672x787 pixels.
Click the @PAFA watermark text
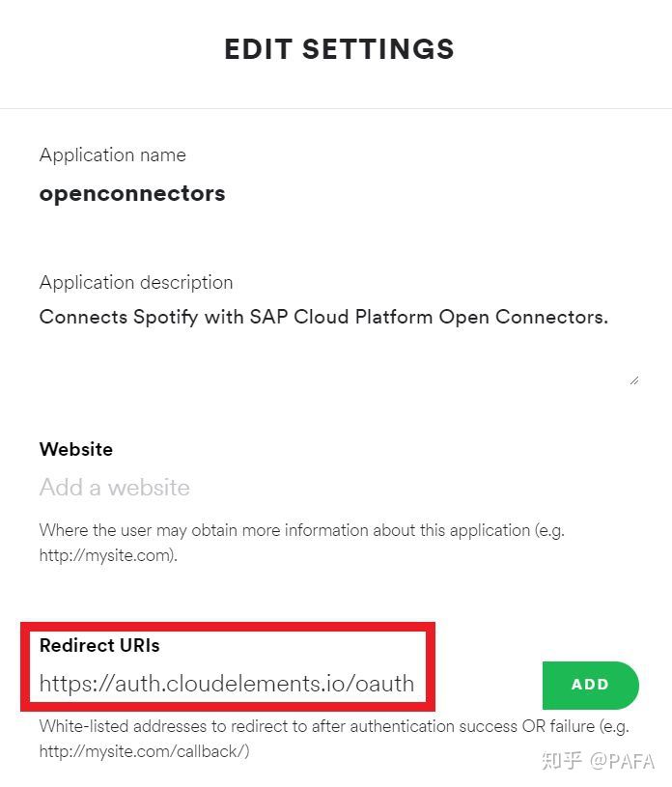coord(623,761)
